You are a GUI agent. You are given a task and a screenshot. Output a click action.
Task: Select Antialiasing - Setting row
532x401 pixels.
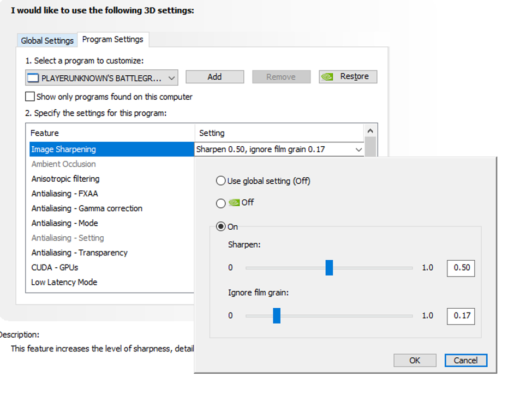[112, 238]
